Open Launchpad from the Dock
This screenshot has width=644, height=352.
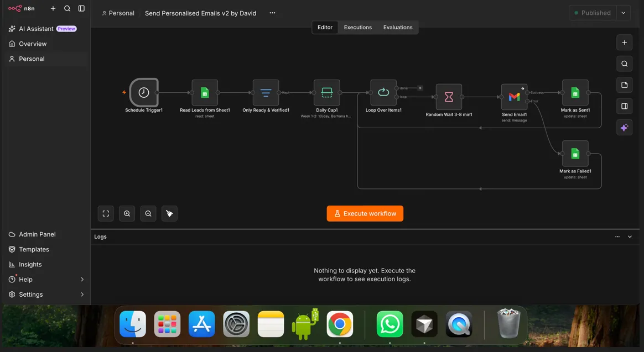coord(167,324)
